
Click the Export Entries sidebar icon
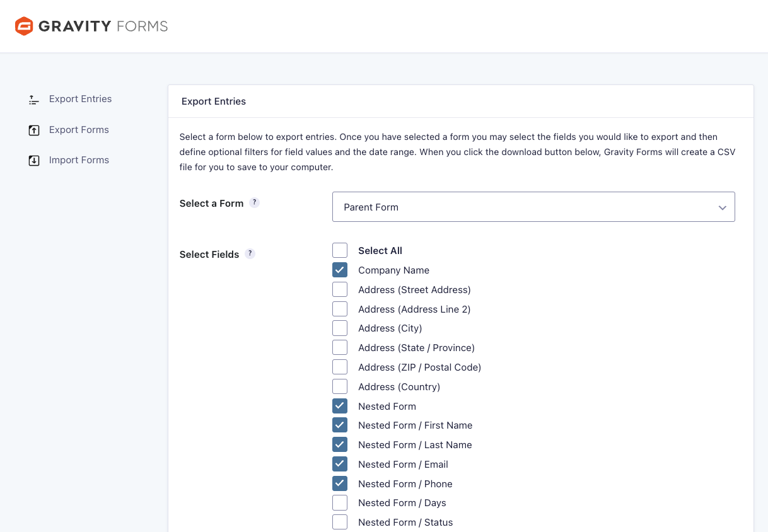pyautogui.click(x=34, y=100)
